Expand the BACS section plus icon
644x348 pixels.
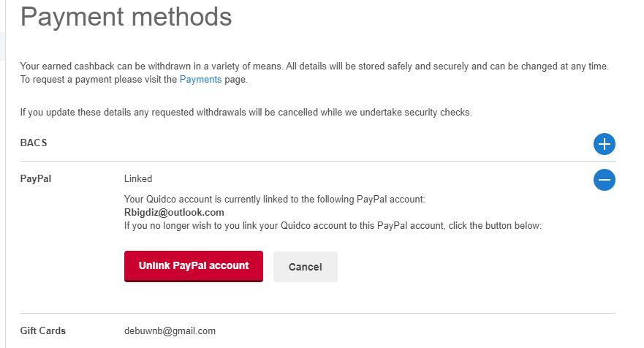point(604,144)
